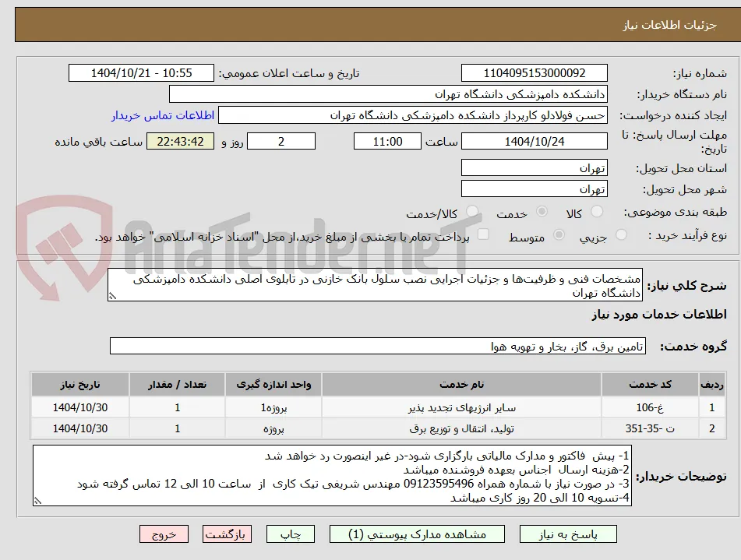The width and height of the screenshot is (741, 560).
Task: Click the deadline date field 1404/10/24
Action: 534,141
